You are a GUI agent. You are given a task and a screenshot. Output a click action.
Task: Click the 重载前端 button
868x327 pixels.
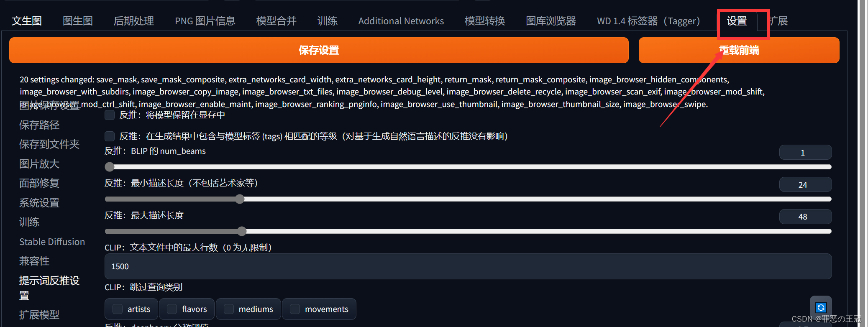click(x=739, y=50)
